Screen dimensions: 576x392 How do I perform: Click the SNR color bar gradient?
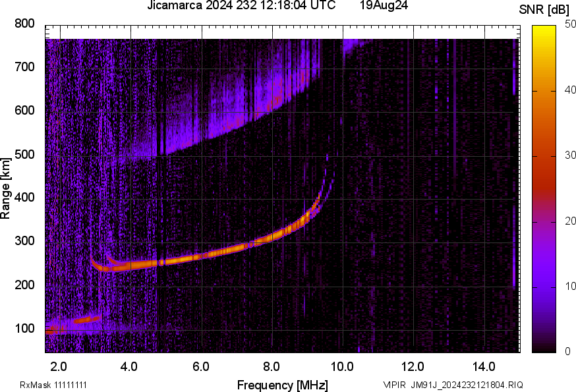coord(544,189)
